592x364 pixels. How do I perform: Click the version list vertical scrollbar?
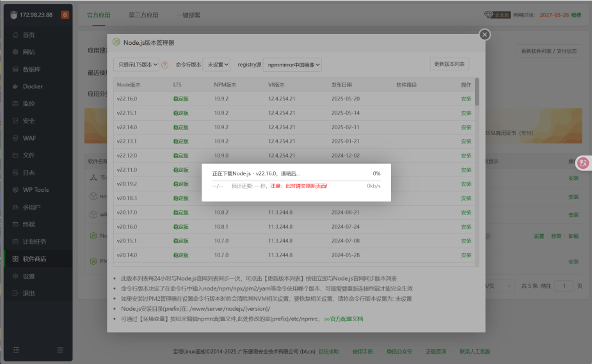[477, 92]
